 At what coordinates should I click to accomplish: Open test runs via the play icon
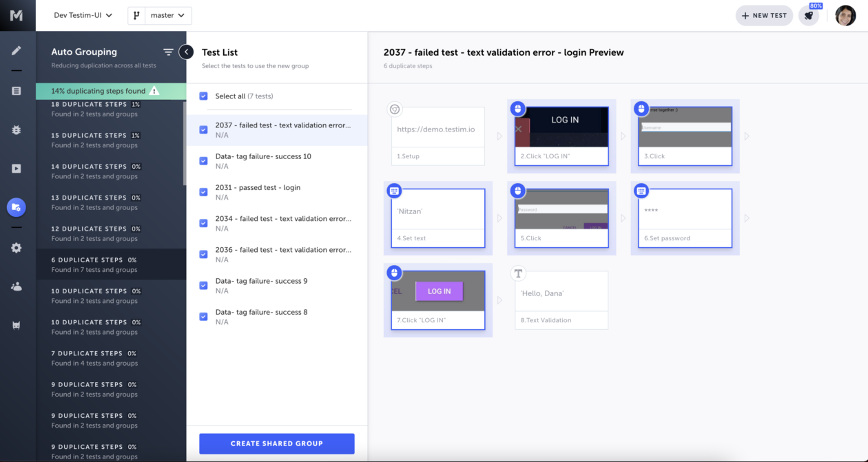coord(17,168)
